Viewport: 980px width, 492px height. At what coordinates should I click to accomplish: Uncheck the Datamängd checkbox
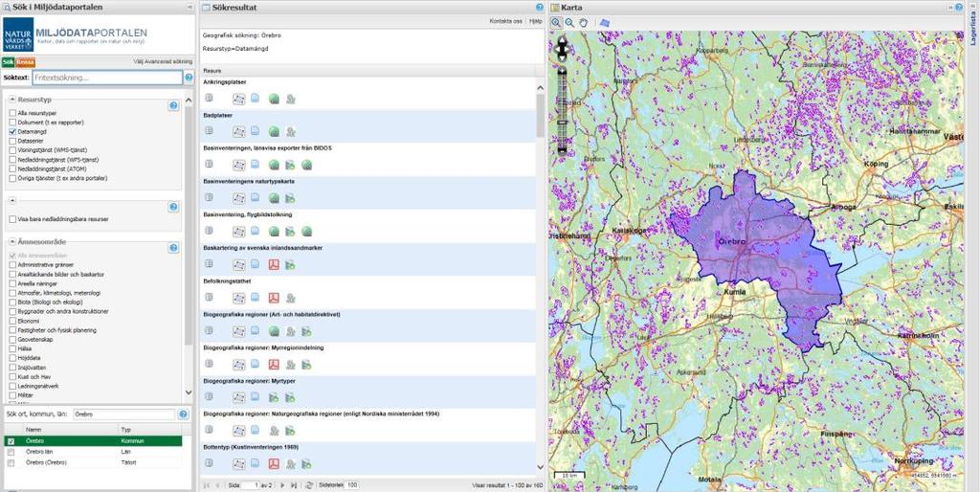(12, 132)
